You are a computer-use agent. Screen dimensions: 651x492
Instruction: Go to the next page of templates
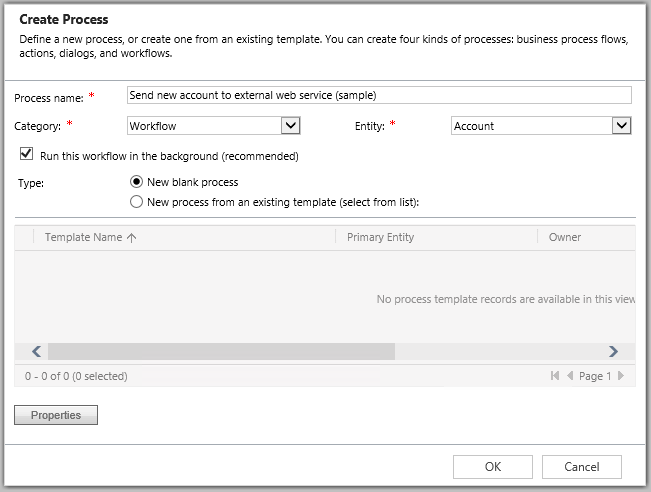pyautogui.click(x=621, y=377)
